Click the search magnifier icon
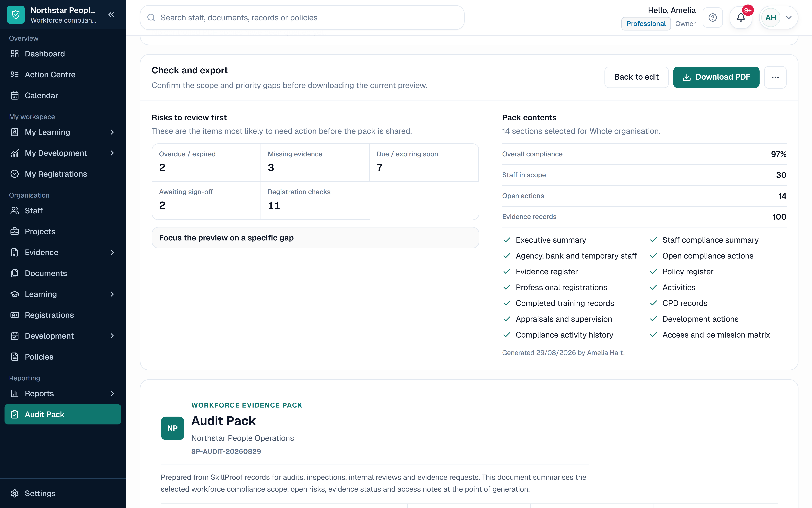The width and height of the screenshot is (812, 508). point(151,17)
